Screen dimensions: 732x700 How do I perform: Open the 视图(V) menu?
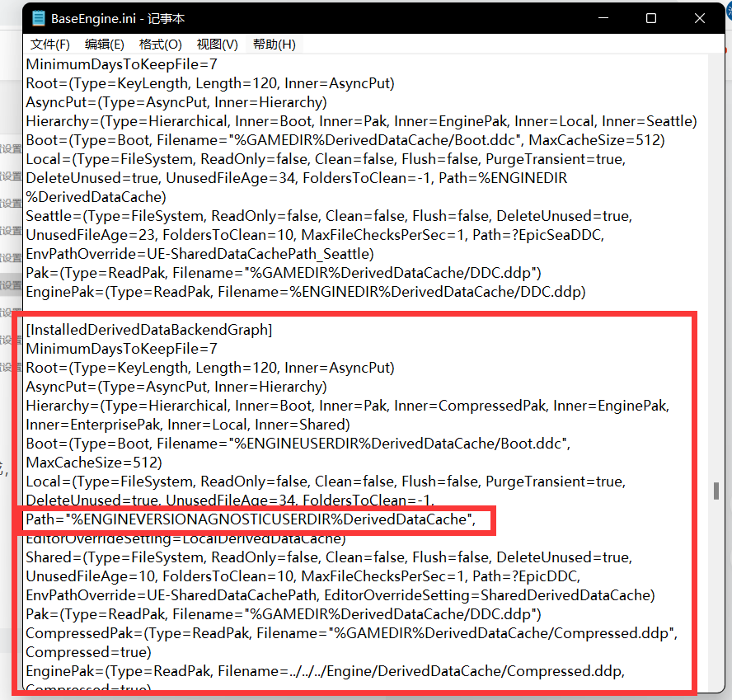tap(217, 45)
